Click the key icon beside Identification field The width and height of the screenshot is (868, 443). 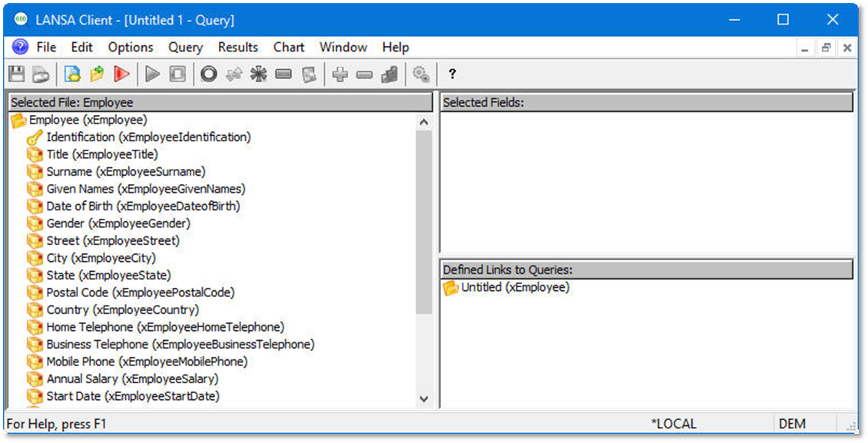35,137
